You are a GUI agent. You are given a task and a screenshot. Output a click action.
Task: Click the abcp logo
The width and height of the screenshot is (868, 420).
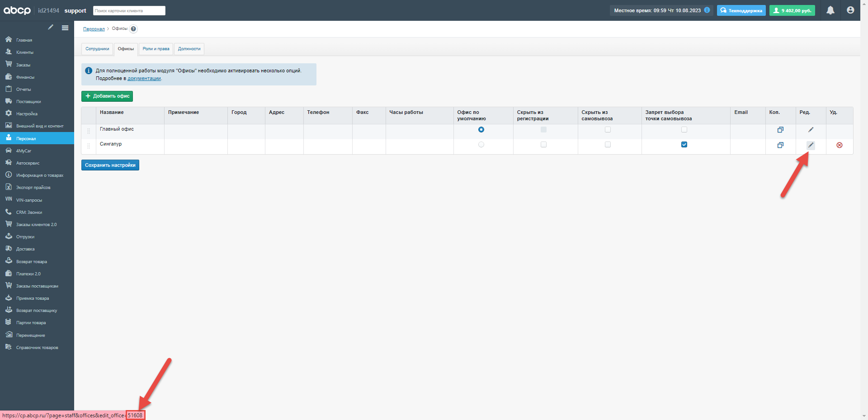[17, 10]
